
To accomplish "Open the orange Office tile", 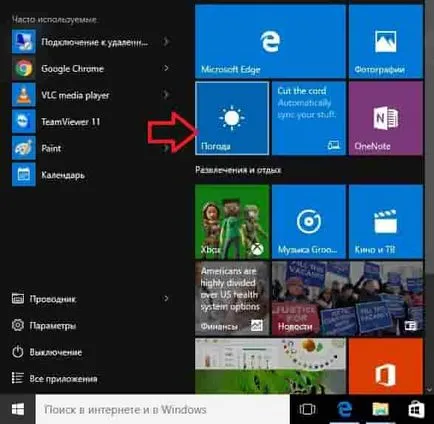I will pyautogui.click(x=386, y=366).
